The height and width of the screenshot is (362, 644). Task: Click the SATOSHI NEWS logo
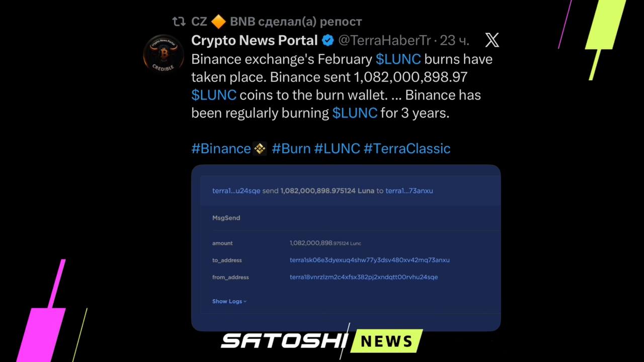[321, 341]
